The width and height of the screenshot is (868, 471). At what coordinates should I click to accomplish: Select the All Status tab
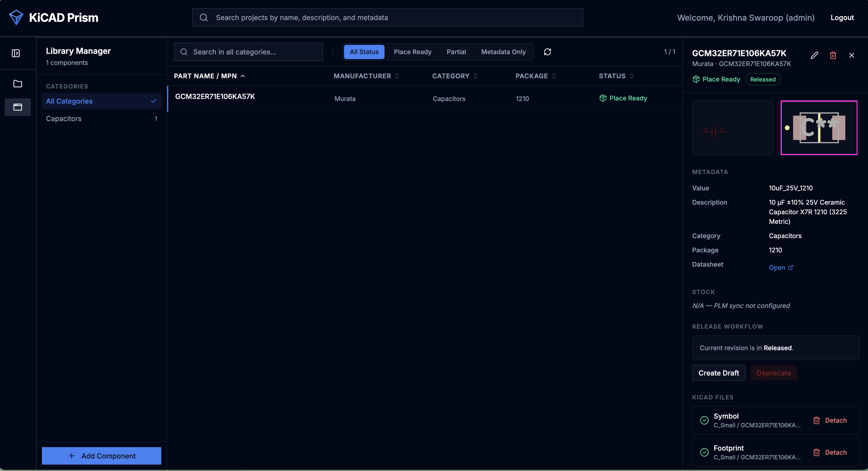[x=364, y=52]
